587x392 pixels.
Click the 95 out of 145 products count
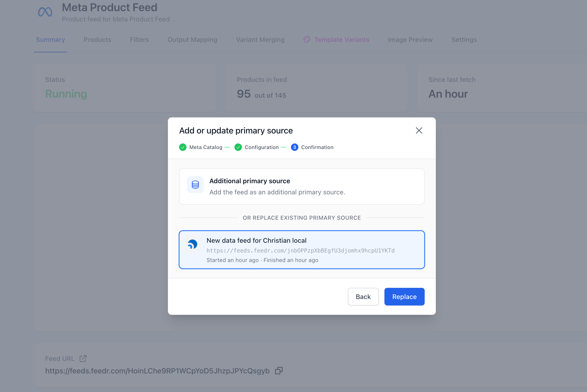(x=261, y=94)
